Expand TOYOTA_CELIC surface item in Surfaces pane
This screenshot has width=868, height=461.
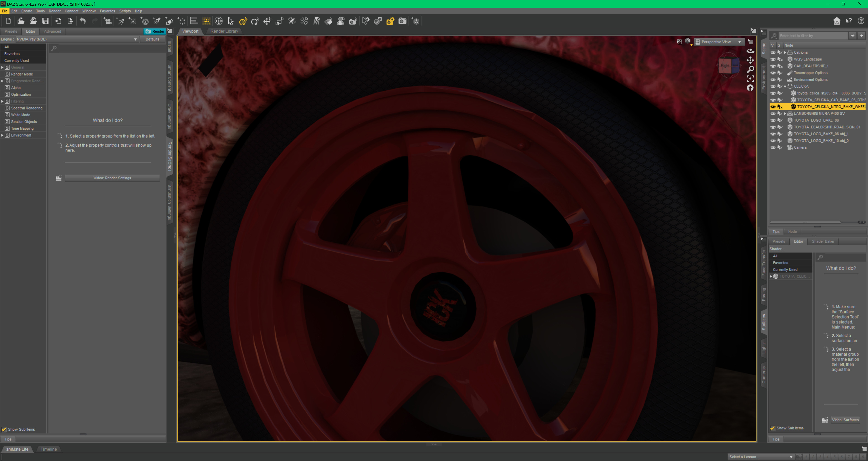tap(771, 276)
